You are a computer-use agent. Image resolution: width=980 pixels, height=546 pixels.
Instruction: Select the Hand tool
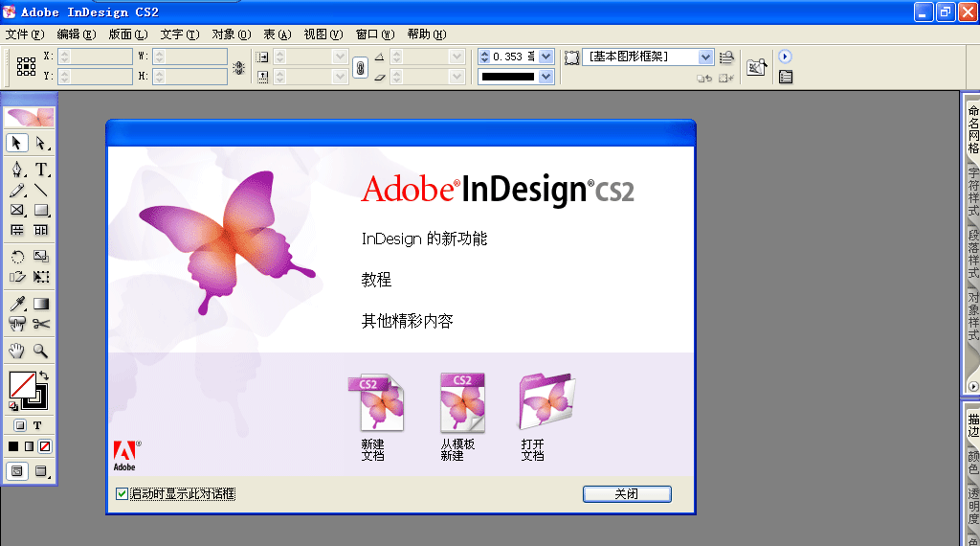17,351
